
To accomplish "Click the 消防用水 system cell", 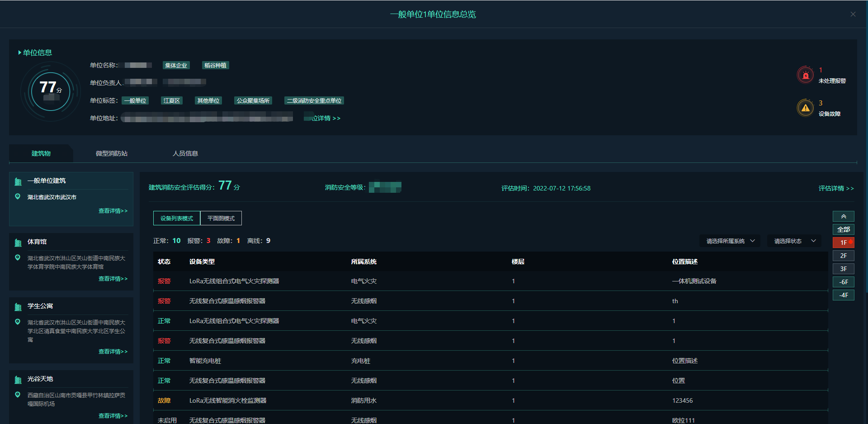I will [x=364, y=400].
